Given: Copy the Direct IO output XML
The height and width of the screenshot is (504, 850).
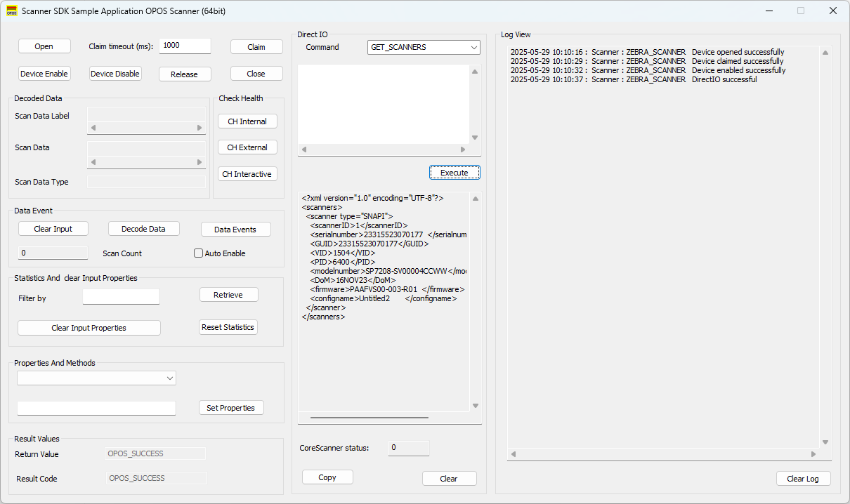Looking at the screenshot, I should click(x=327, y=477).
